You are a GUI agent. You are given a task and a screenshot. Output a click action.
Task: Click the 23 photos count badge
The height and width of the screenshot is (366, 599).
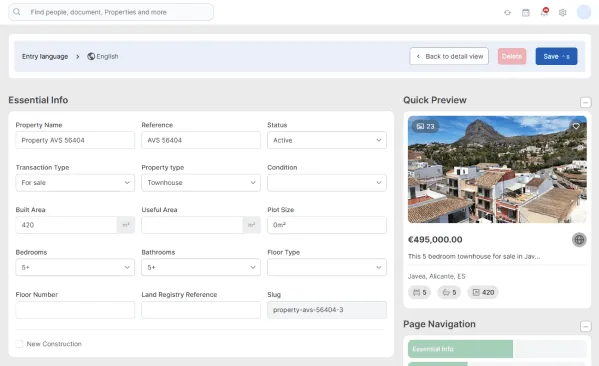425,126
